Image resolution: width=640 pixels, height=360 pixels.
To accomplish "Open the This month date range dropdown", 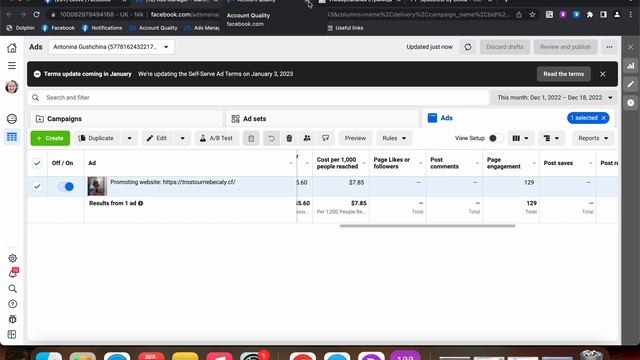I will (555, 98).
